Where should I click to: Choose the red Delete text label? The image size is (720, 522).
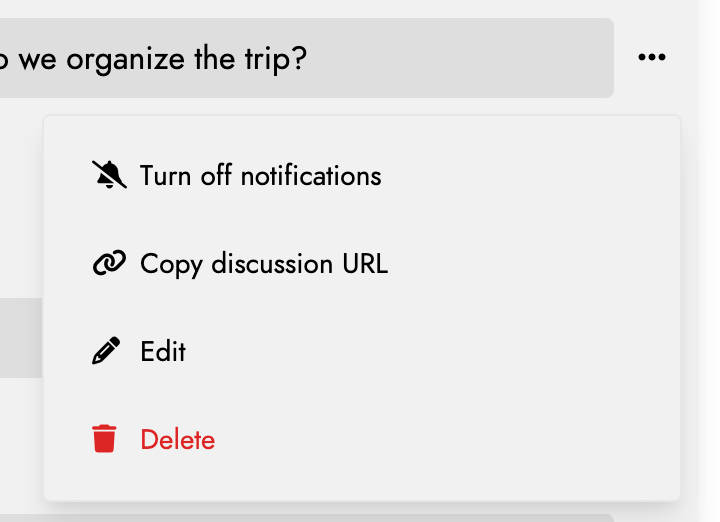tap(177, 440)
